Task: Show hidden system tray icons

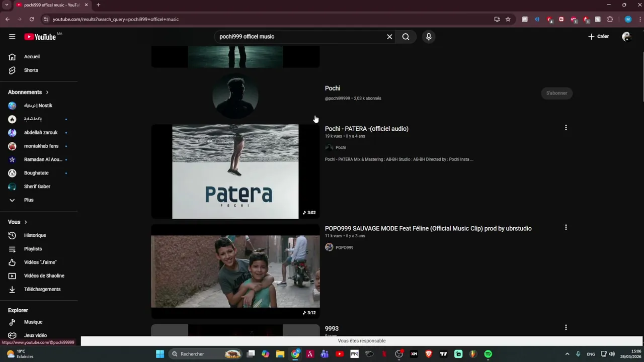Action: [x=568, y=354]
